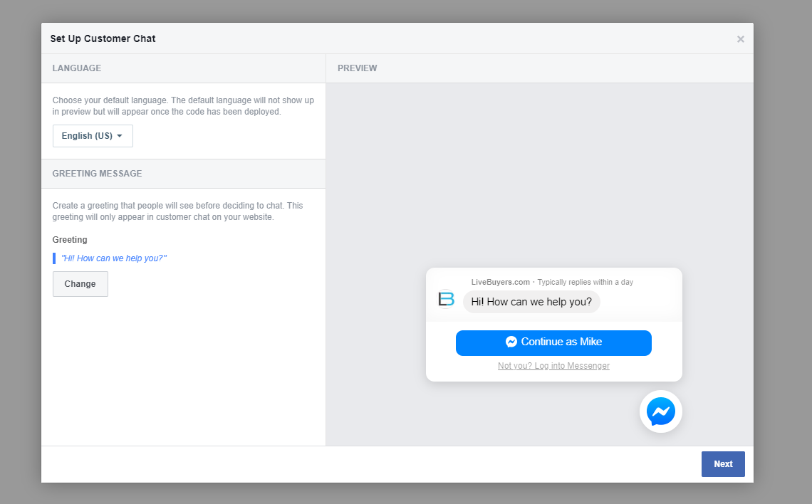Screen dimensions: 812x504
Task: Click the round Messenger chat bubble icon
Action: coord(661,411)
